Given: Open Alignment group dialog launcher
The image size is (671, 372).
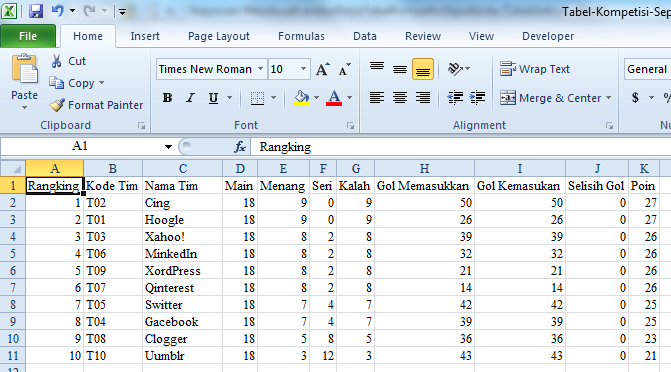Looking at the screenshot, I should coord(609,125).
